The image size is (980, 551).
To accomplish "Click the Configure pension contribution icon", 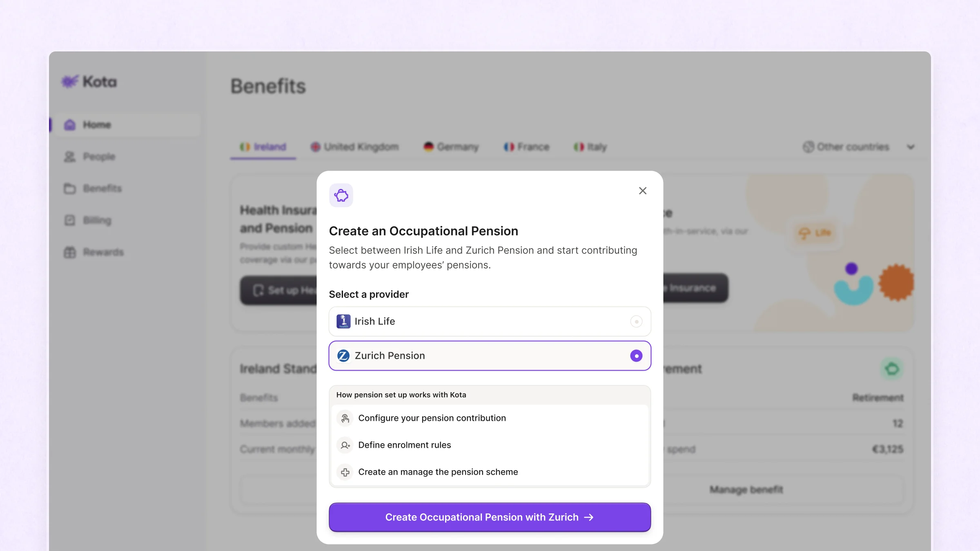I will (345, 418).
